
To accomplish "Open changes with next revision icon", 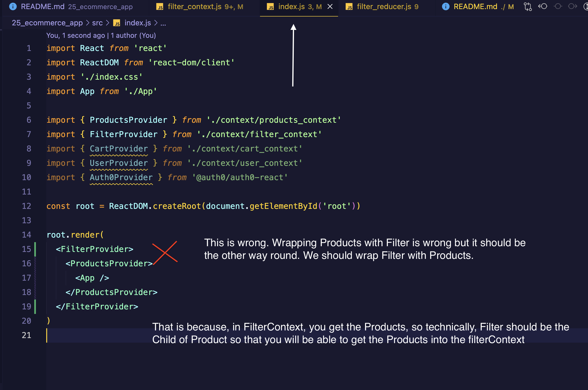I will click(x=573, y=6).
